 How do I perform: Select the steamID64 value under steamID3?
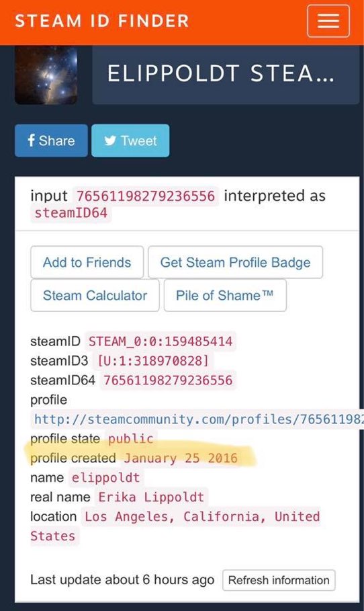168,380
